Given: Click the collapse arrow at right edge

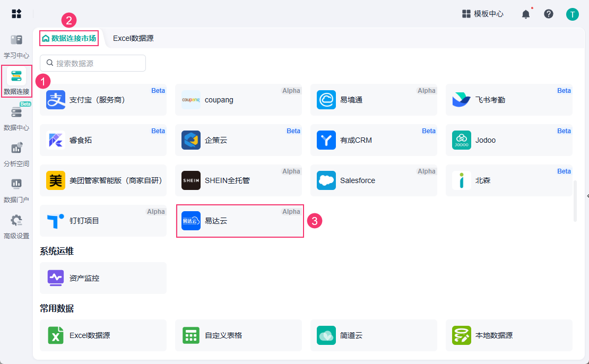Looking at the screenshot, I should pos(587,196).
